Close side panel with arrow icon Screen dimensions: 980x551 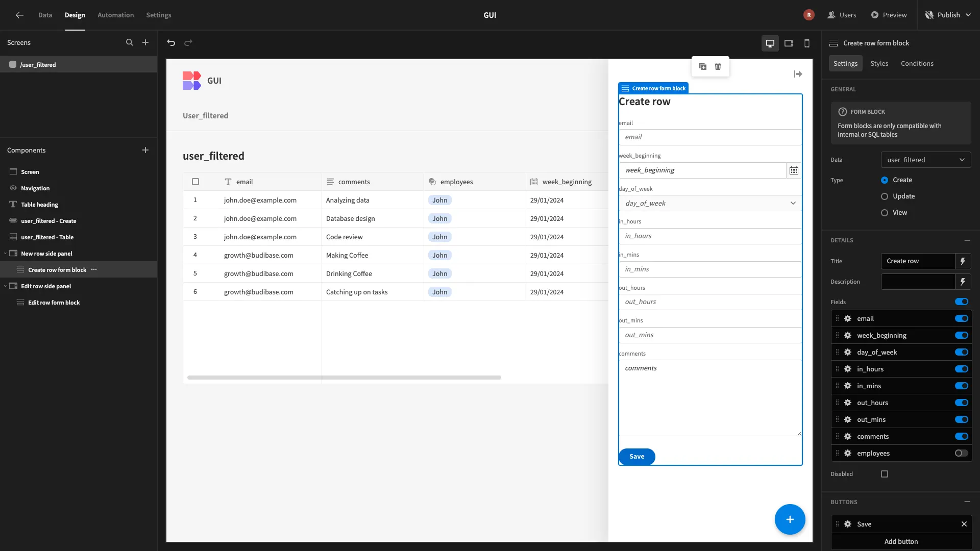pos(798,74)
